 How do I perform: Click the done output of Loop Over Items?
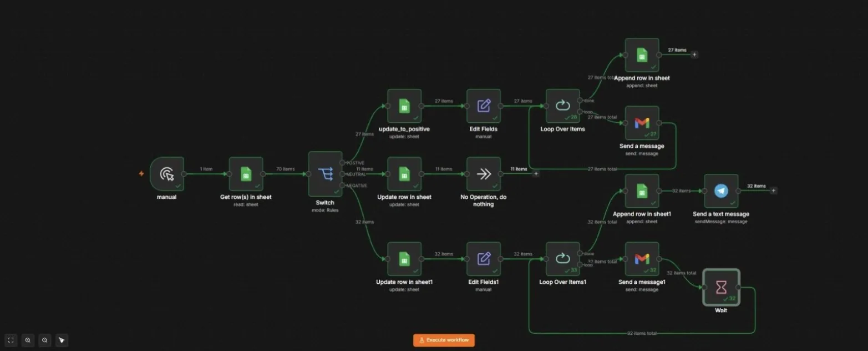pyautogui.click(x=580, y=100)
